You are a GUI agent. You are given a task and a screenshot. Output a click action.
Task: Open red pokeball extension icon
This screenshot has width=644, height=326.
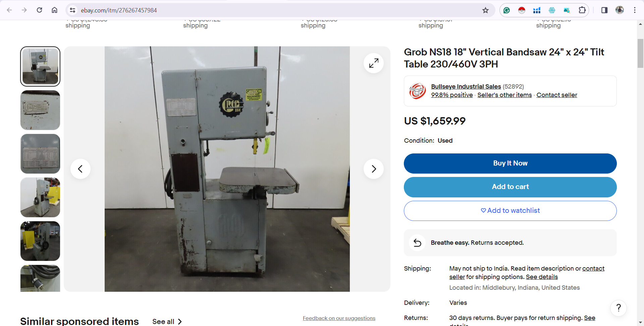522,10
